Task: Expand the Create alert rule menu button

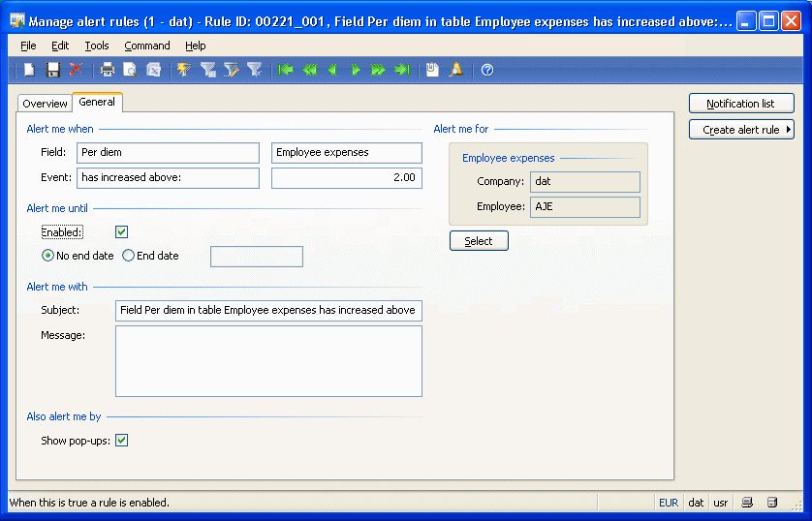Action: [x=741, y=130]
